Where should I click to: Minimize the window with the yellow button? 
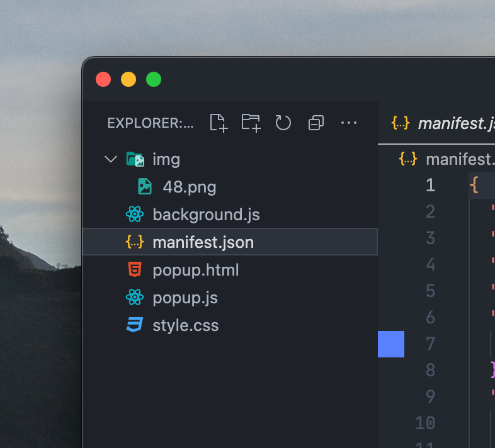coord(128,79)
